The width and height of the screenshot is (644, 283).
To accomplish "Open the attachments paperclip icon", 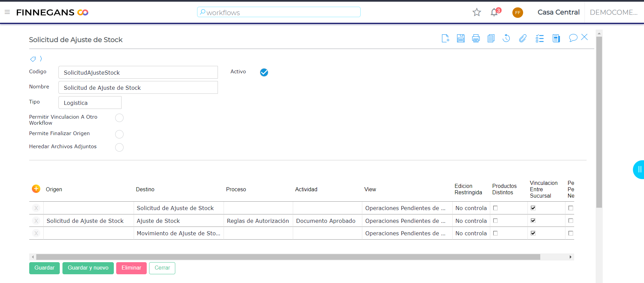I will coord(522,38).
